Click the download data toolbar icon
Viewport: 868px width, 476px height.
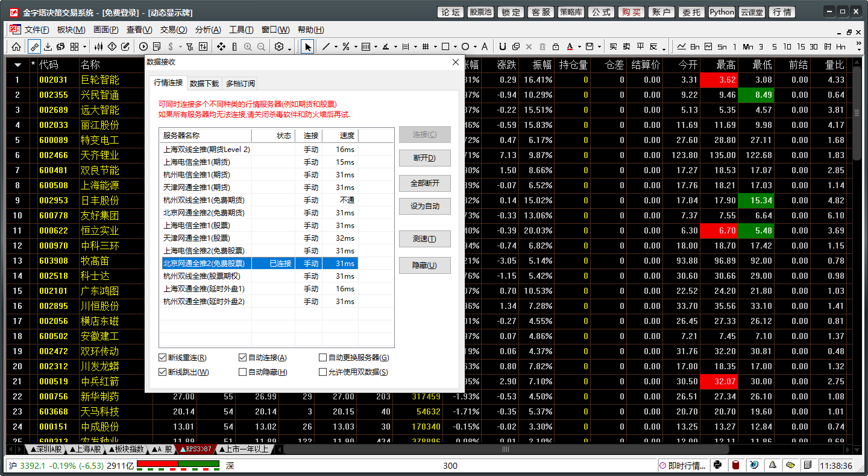(x=48, y=46)
